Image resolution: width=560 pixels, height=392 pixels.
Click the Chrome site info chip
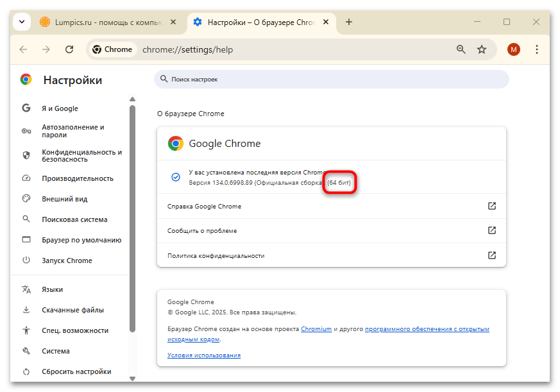tap(112, 49)
